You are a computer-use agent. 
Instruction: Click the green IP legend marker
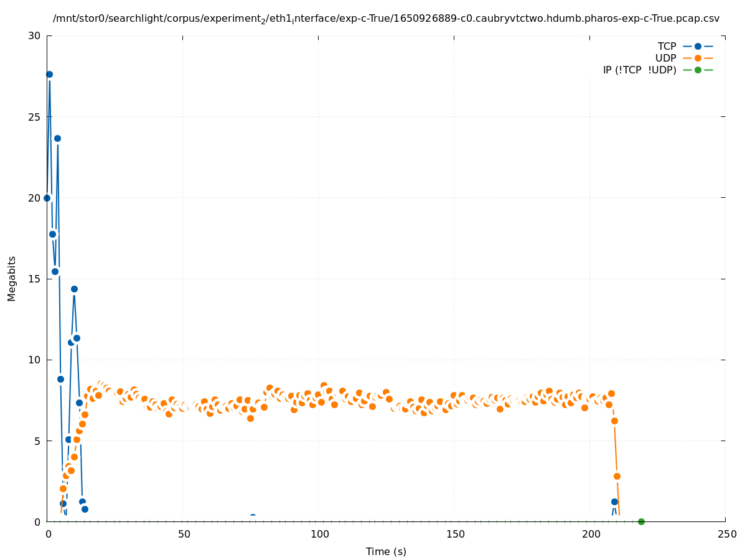point(698,70)
